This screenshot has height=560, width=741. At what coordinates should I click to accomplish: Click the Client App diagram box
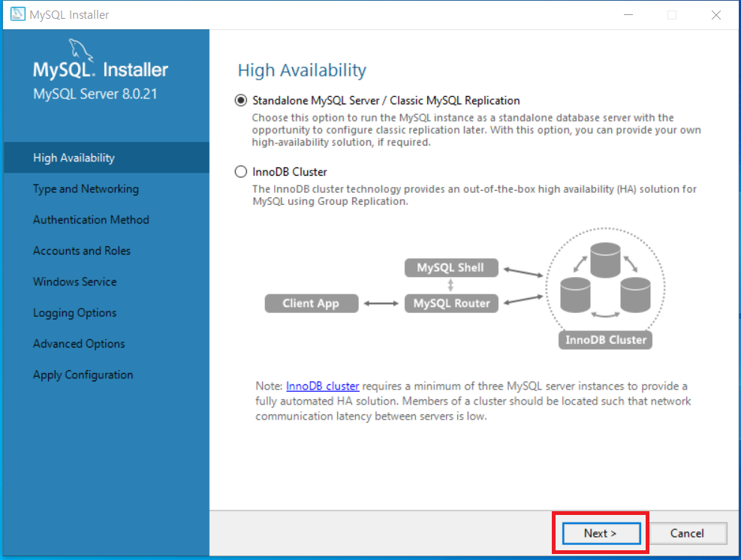point(312,303)
